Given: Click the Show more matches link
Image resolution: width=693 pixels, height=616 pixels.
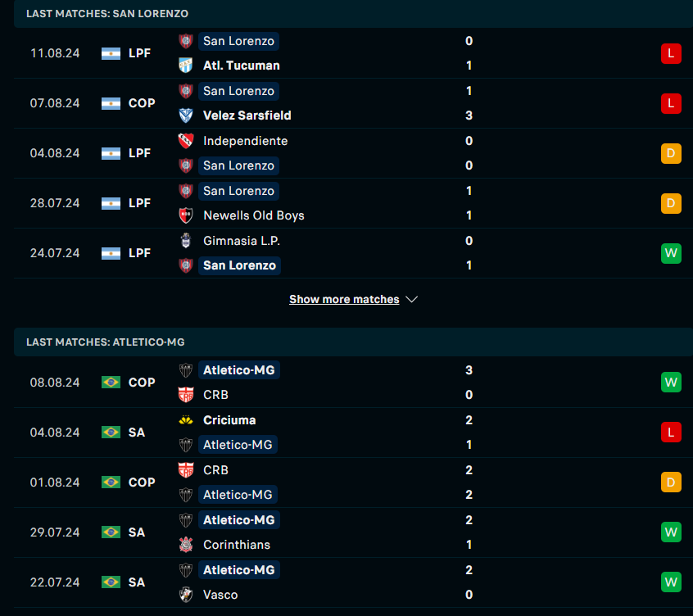Looking at the screenshot, I should (344, 300).
